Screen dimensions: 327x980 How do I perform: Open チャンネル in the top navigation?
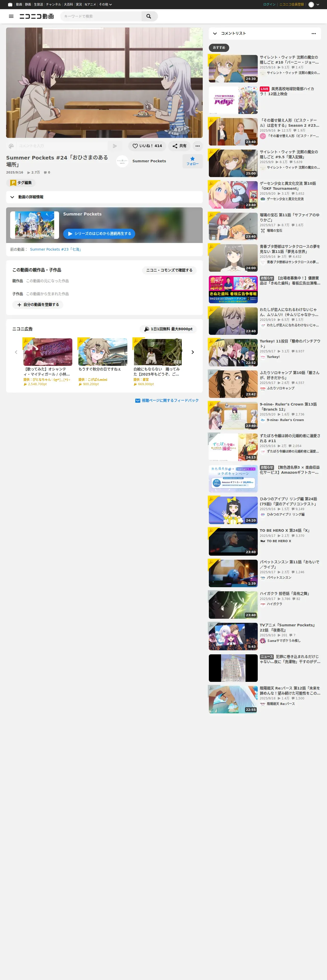pos(53,5)
